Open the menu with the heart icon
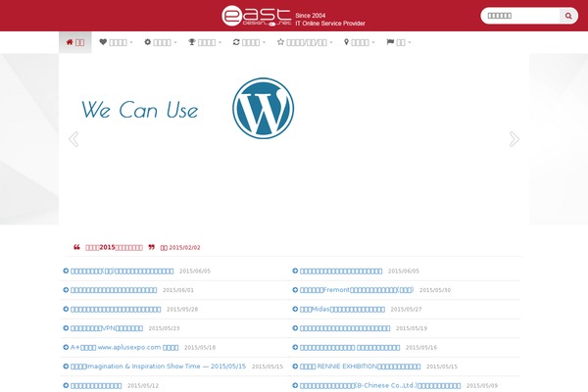The image size is (588, 392). (x=116, y=42)
